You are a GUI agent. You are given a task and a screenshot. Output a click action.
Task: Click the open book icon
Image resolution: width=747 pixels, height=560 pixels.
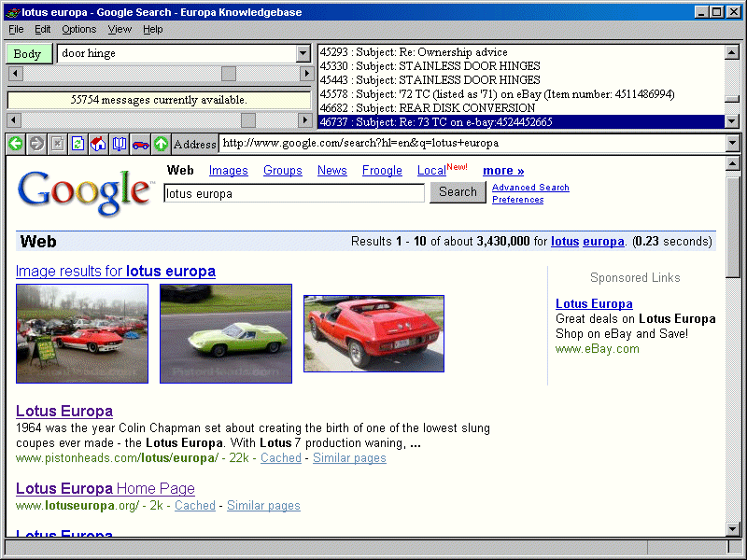pos(119,144)
